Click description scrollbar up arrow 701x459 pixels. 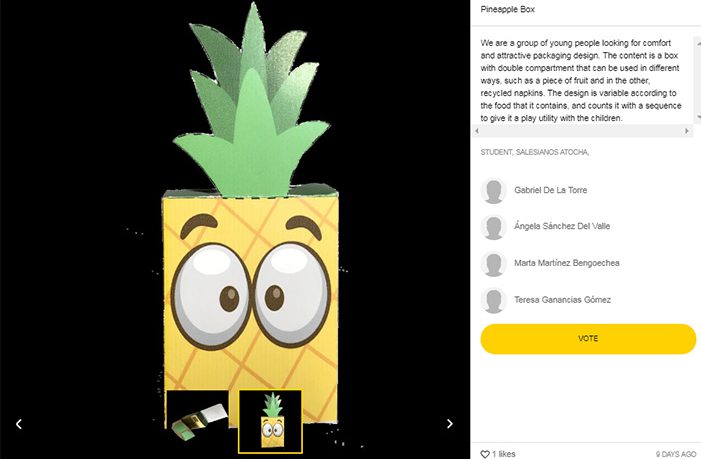(x=698, y=43)
